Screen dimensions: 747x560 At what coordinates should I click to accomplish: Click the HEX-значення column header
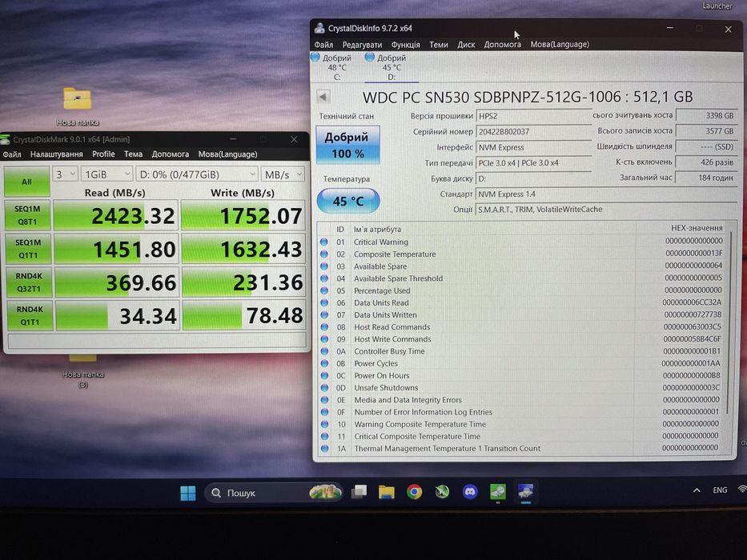click(x=697, y=228)
